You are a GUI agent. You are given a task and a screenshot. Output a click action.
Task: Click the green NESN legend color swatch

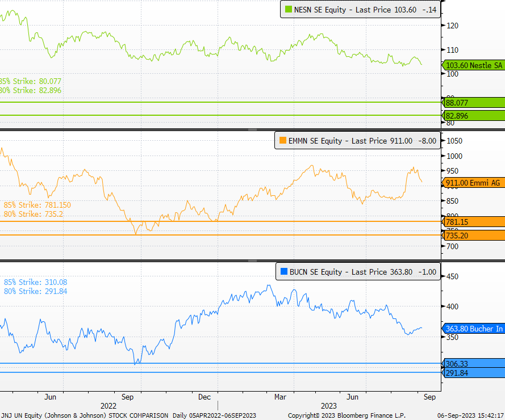coord(288,9)
